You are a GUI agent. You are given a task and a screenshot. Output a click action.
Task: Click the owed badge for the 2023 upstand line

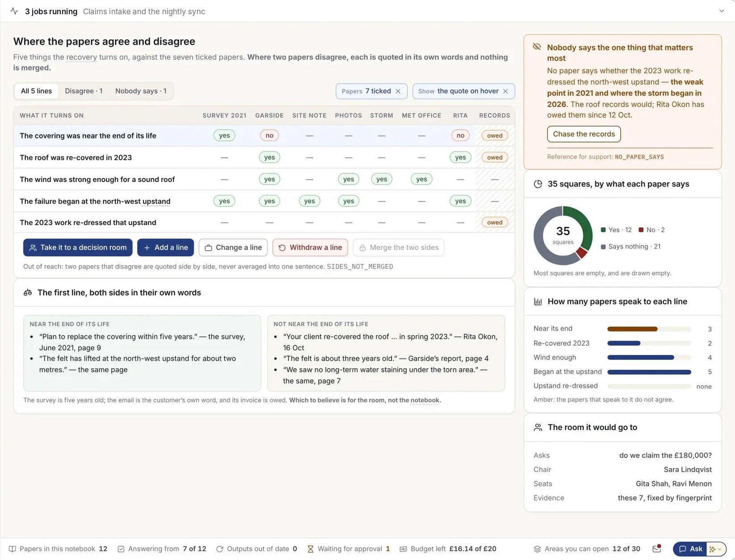tap(494, 222)
